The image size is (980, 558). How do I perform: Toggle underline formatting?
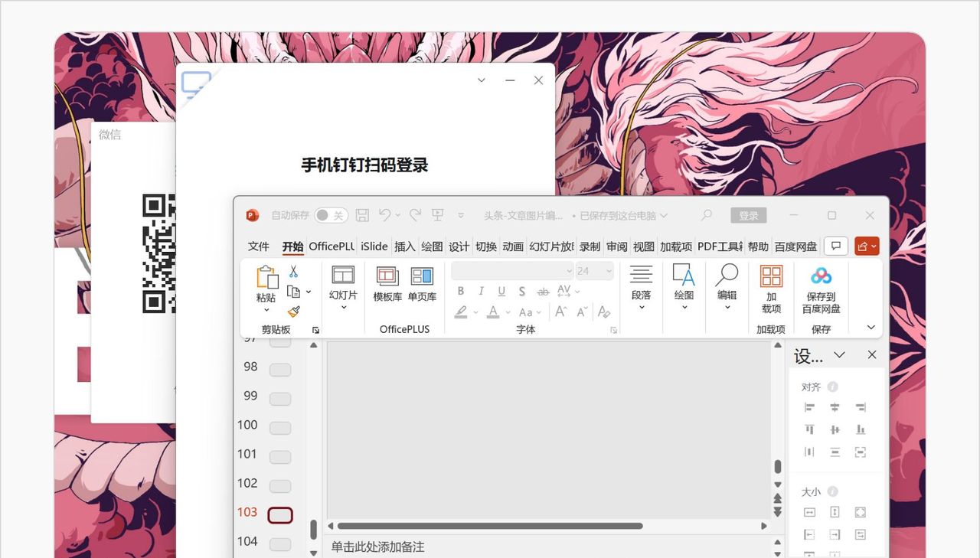501,292
